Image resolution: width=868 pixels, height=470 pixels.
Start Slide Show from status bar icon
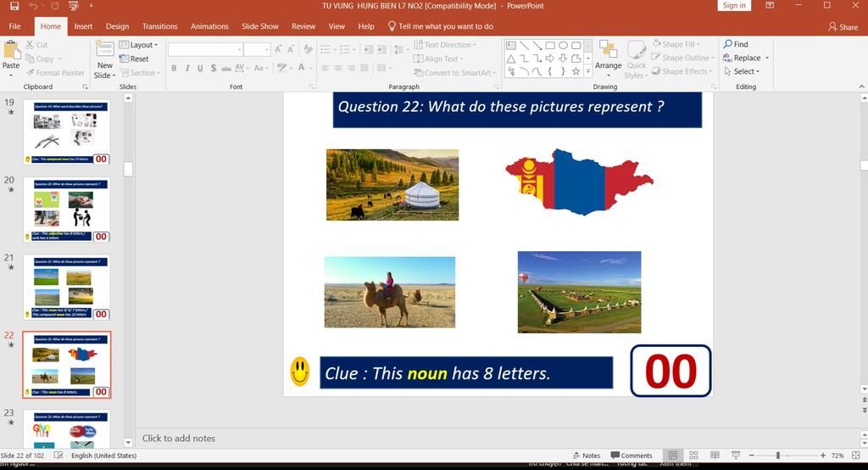click(x=736, y=455)
